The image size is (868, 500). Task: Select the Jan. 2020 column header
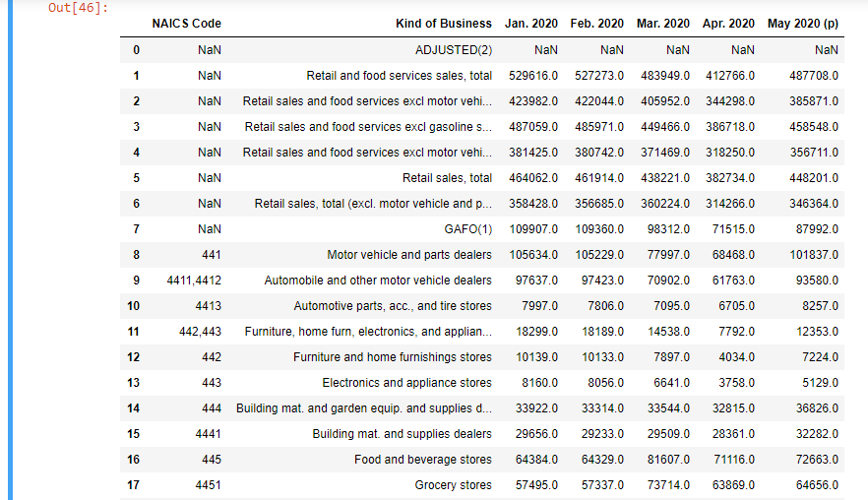click(x=530, y=23)
